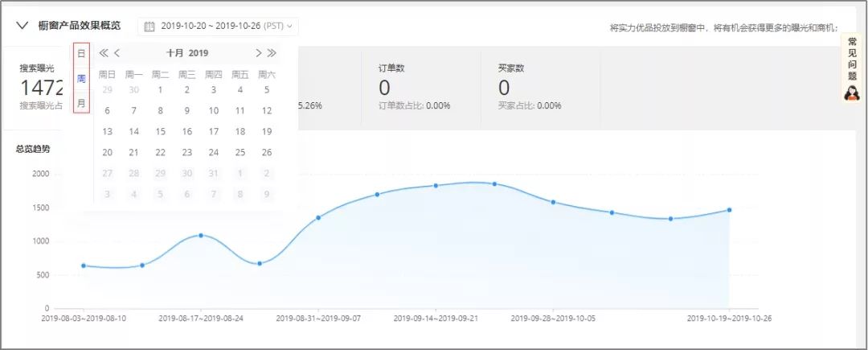Click the 订单数 metric card

420,87
